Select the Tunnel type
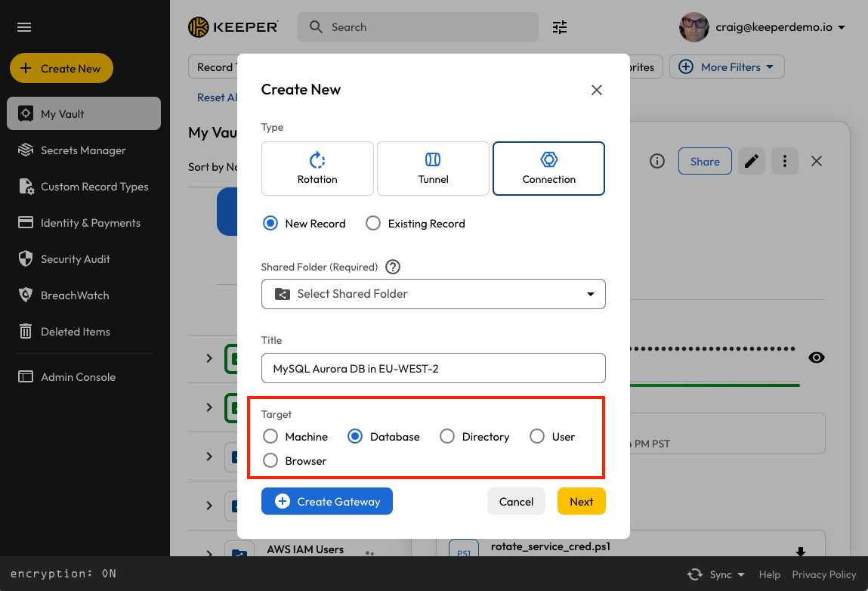Image resolution: width=868 pixels, height=591 pixels. coord(433,169)
